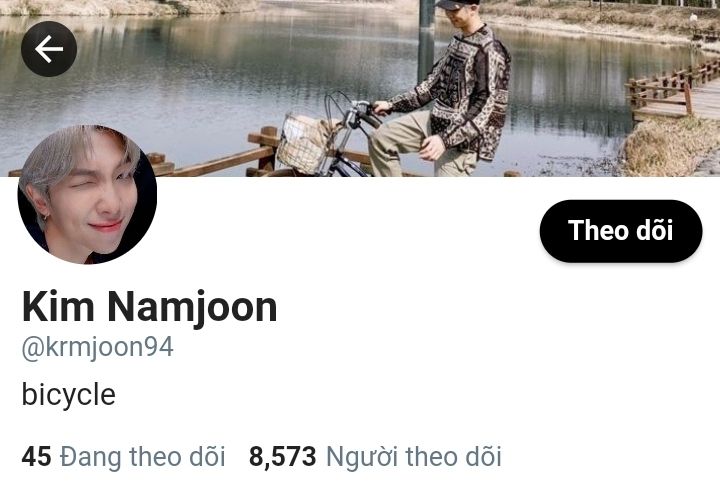Viewport: 720px width, 503px height.
Task: Select the Kim Namjoon display name
Action: pyautogui.click(x=150, y=307)
